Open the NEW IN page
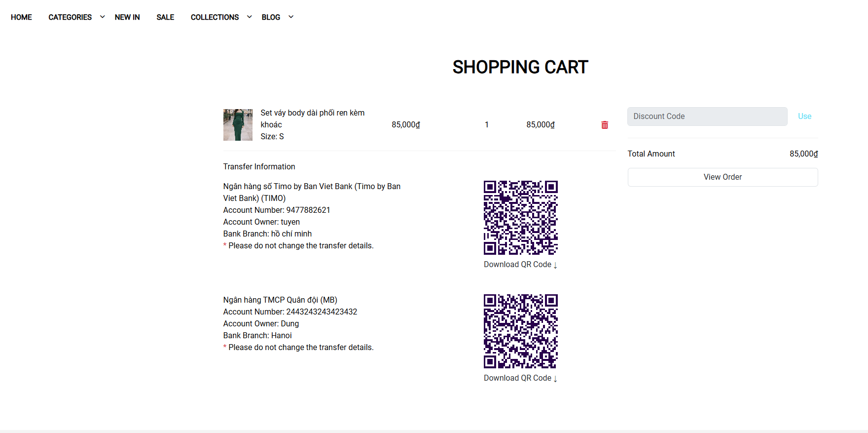 (x=127, y=17)
